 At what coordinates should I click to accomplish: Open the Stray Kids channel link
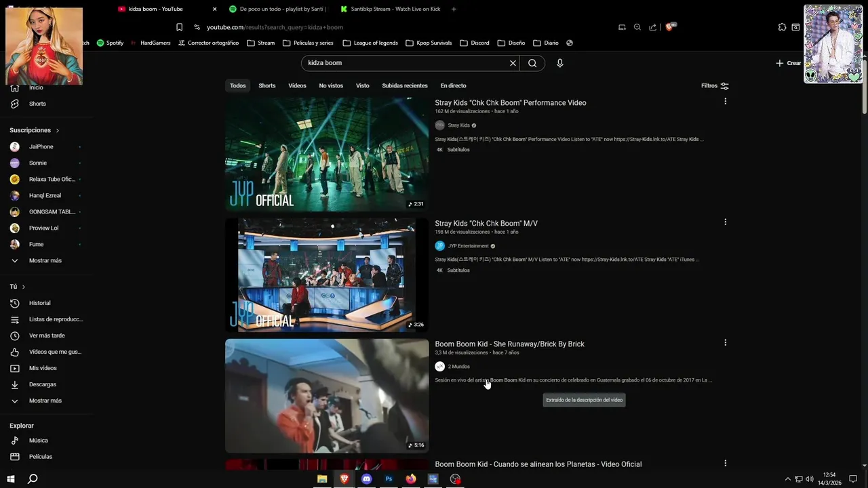(458, 125)
